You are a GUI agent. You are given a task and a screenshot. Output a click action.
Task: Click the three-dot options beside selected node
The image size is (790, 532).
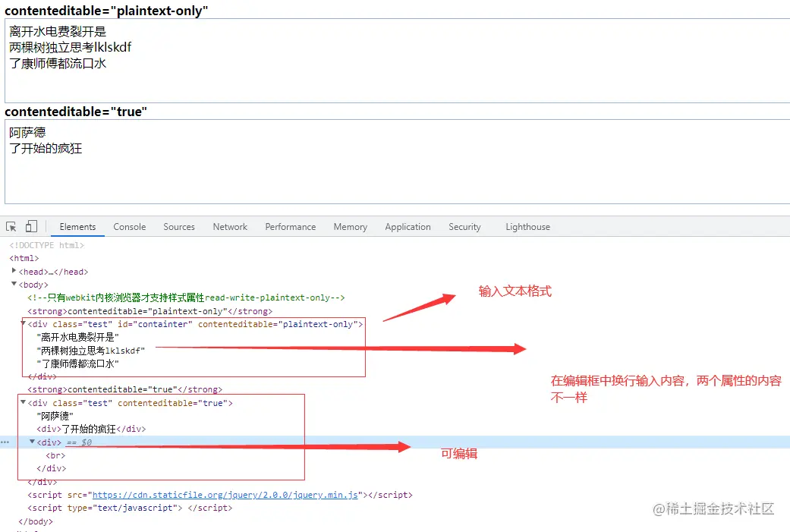(x=5, y=442)
